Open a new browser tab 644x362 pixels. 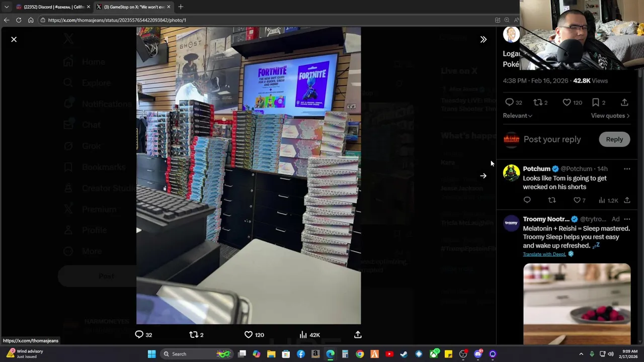tap(181, 7)
